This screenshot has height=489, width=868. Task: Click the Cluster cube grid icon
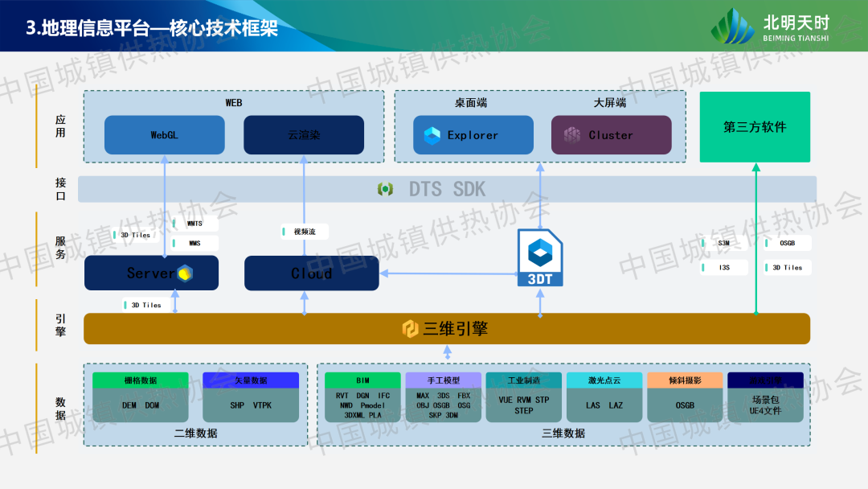click(x=571, y=135)
